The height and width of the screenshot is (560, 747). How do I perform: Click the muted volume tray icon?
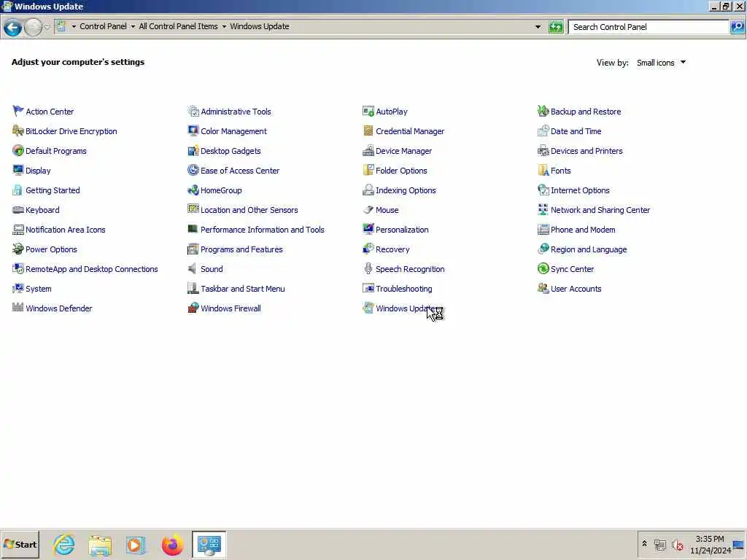[x=677, y=544]
